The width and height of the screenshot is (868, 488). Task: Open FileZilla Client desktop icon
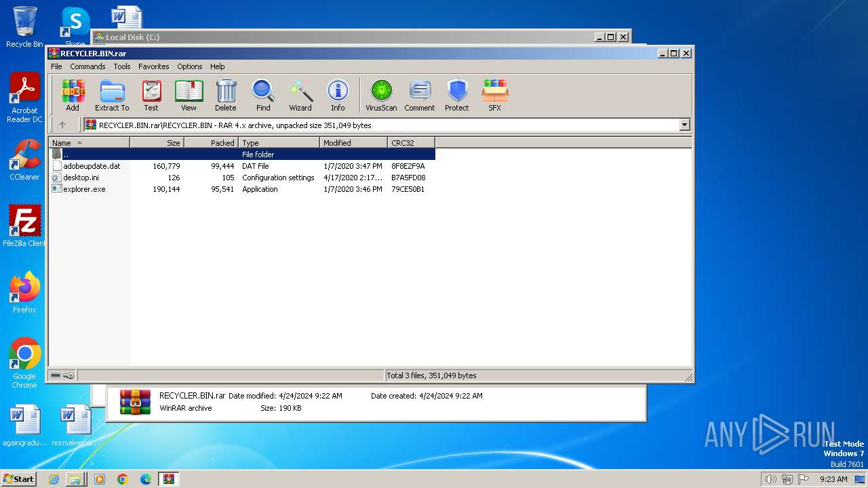pyautogui.click(x=24, y=226)
